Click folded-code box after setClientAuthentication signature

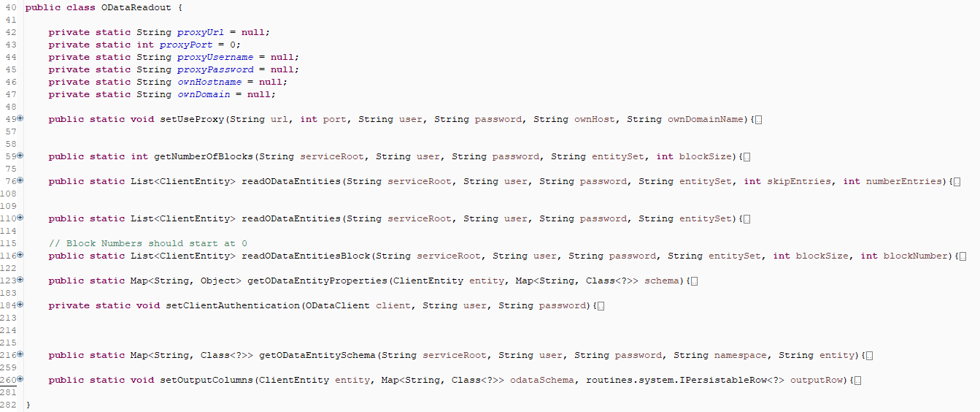point(601,306)
